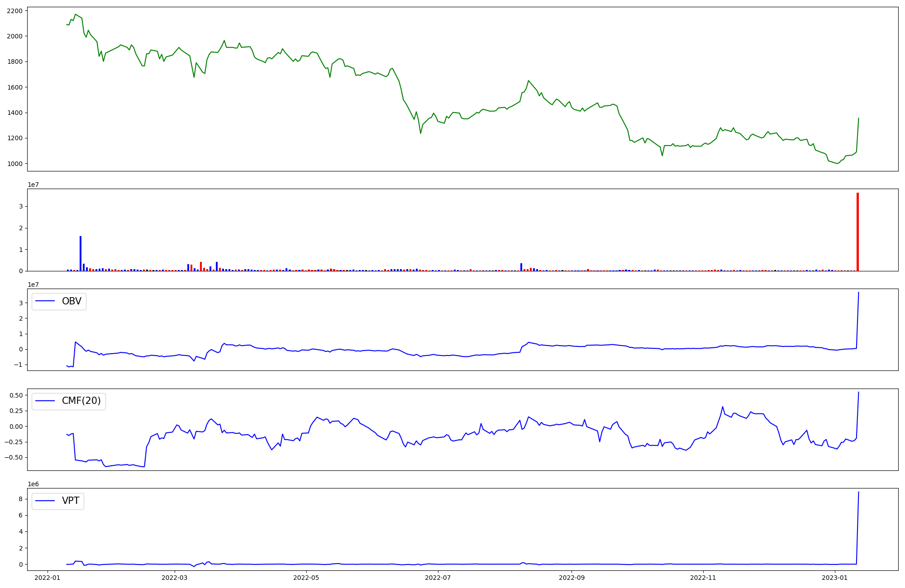Click the tallest red volume bar
The height and width of the screenshot is (588, 905).
857,232
